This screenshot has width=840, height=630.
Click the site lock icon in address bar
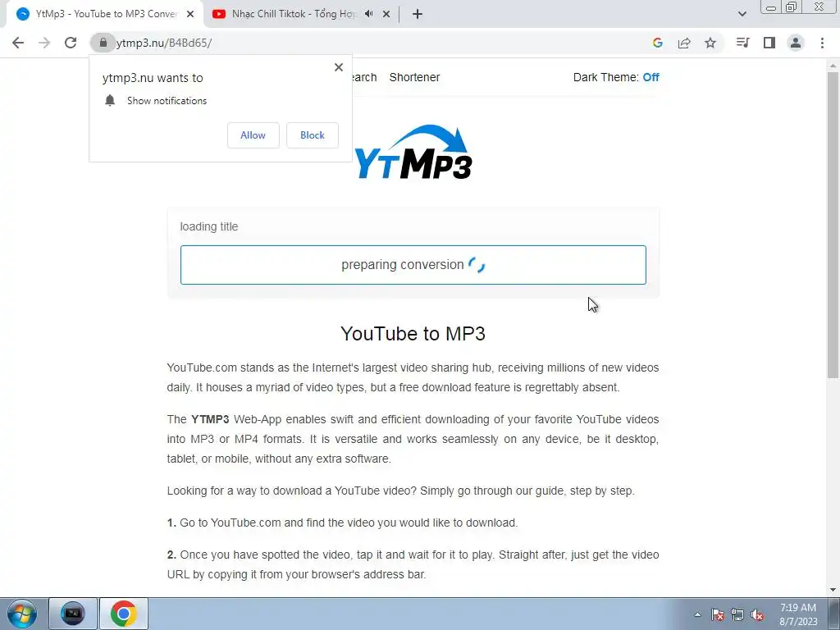(103, 43)
